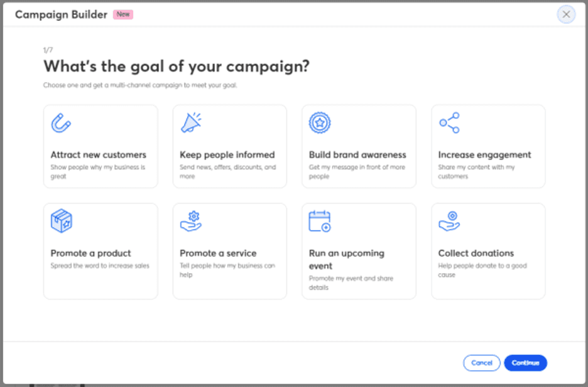Pick the 'Build brand awareness' title
The width and height of the screenshot is (588, 387).
pos(357,155)
